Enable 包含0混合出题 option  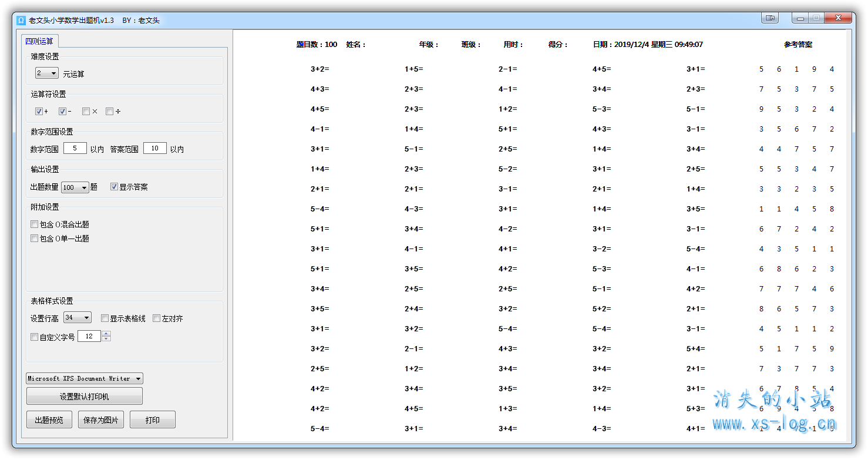(34, 224)
